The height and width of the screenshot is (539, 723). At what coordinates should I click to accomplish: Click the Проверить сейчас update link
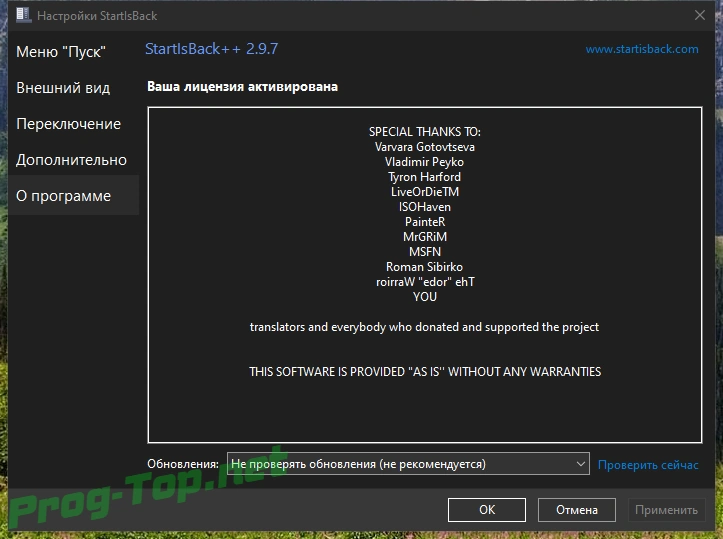(648, 464)
